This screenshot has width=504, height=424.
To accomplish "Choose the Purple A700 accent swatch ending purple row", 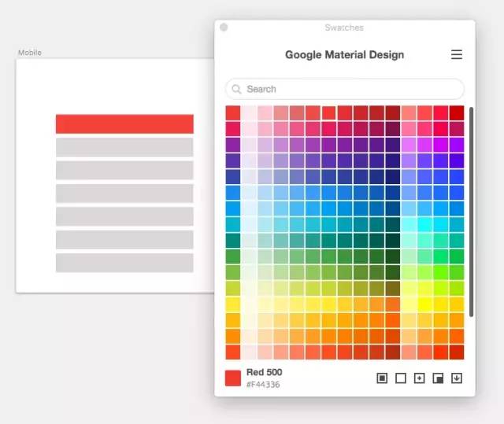I will [x=457, y=145].
